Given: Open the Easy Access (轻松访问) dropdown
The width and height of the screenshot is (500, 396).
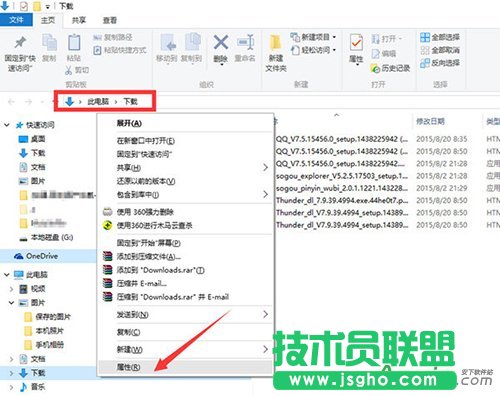Looking at the screenshot, I should pos(313,50).
